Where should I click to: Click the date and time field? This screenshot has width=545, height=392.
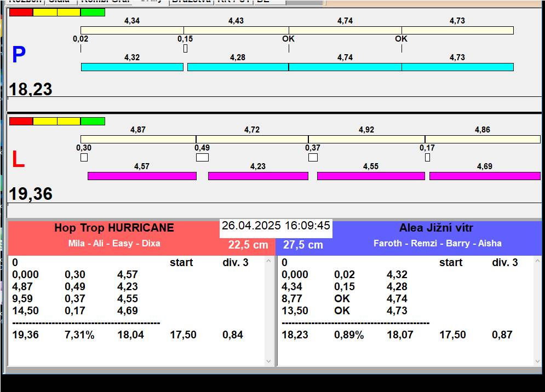[276, 226]
